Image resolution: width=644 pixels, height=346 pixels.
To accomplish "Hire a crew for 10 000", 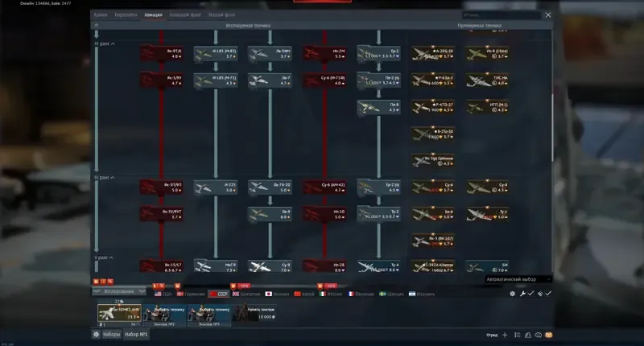I will (254, 314).
